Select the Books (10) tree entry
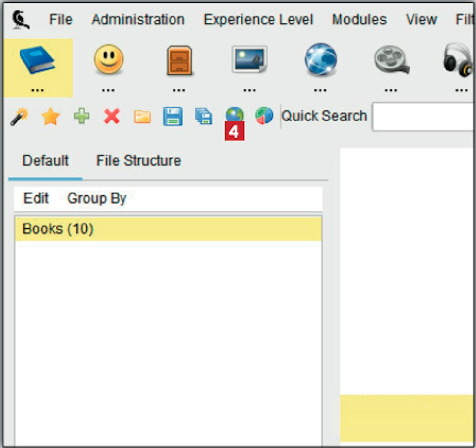Viewport: 476px width, 448px height. 58,229
